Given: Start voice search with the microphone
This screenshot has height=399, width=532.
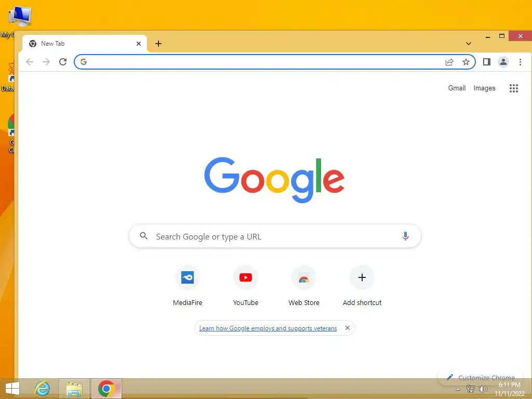Looking at the screenshot, I should pyautogui.click(x=405, y=236).
